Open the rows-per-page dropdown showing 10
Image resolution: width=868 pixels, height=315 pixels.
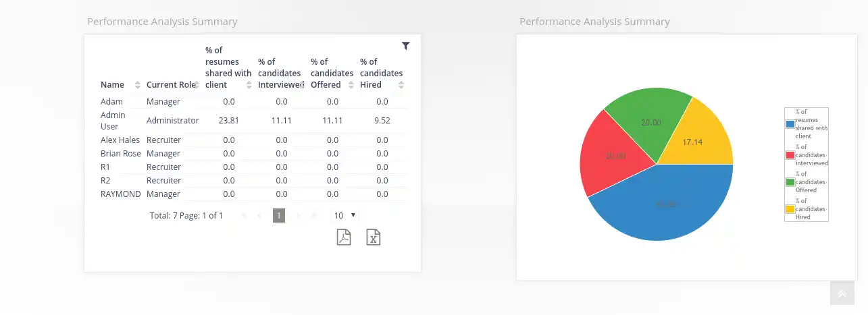coord(344,215)
